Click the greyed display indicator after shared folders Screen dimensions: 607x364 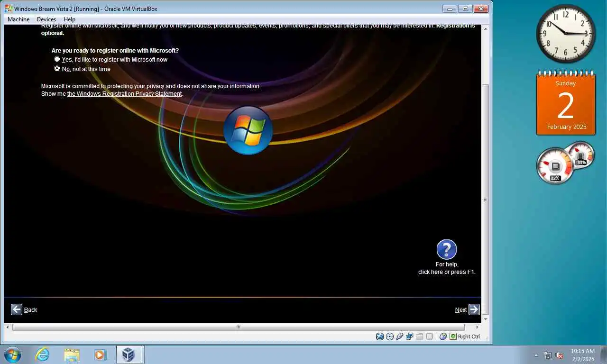pos(429,337)
